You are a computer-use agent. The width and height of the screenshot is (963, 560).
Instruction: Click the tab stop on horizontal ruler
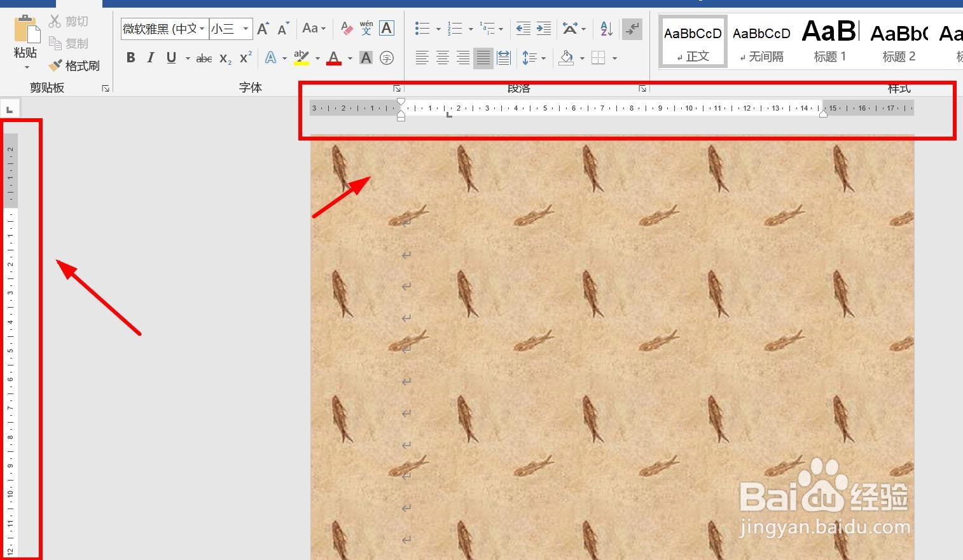point(449,114)
